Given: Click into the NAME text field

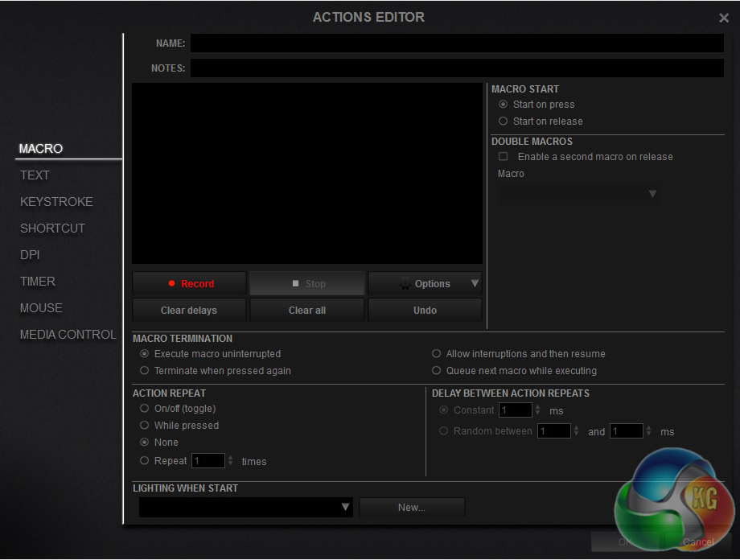Looking at the screenshot, I should pyautogui.click(x=456, y=43).
